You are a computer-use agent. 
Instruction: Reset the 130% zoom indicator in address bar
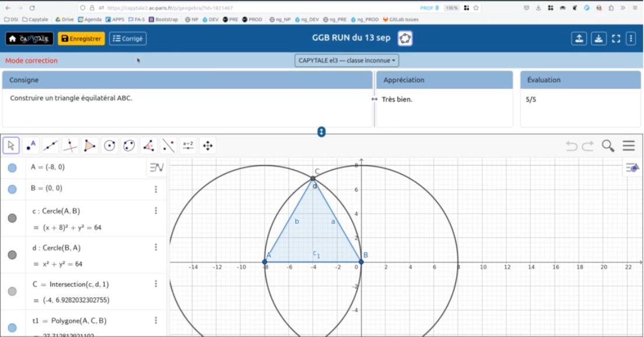click(452, 8)
